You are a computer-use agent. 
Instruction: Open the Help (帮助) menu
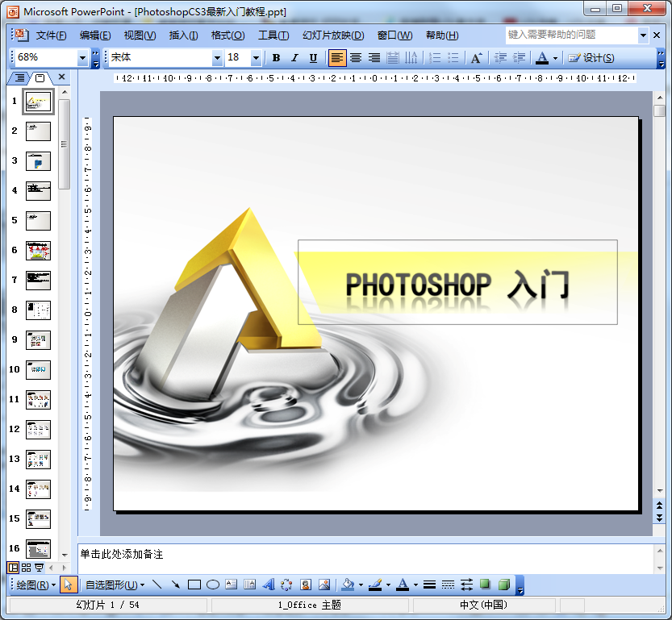tap(442, 35)
